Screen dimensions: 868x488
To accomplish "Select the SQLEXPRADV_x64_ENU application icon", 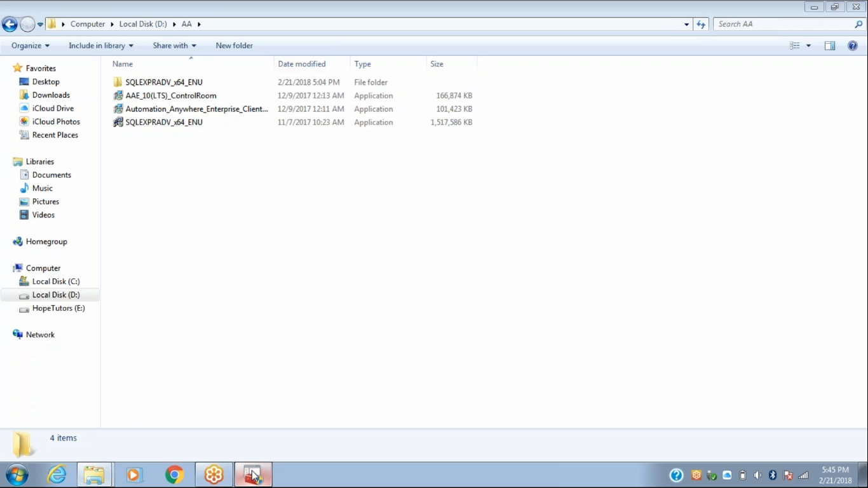I will click(118, 123).
